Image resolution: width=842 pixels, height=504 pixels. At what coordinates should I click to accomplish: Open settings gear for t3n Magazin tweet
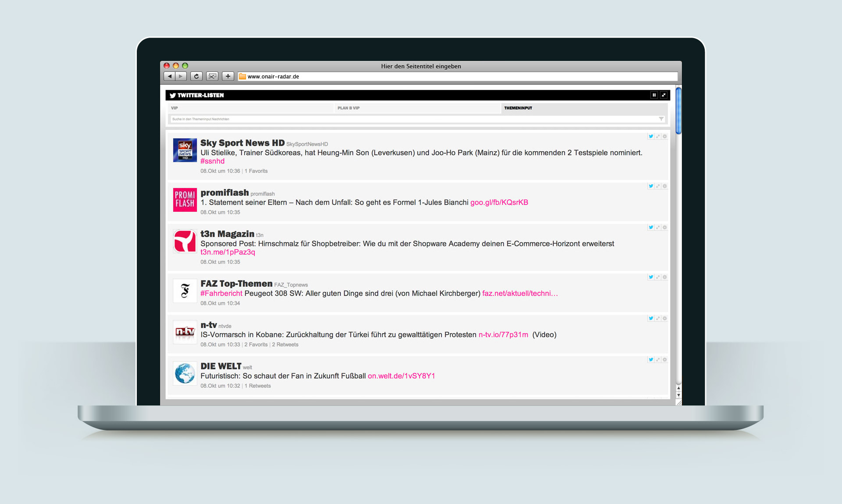pyautogui.click(x=665, y=227)
